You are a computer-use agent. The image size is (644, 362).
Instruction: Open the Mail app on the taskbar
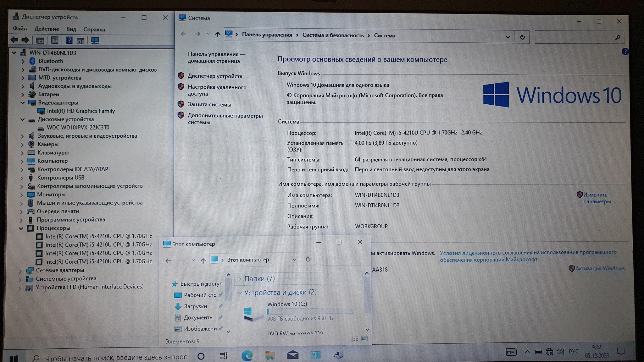[293, 355]
